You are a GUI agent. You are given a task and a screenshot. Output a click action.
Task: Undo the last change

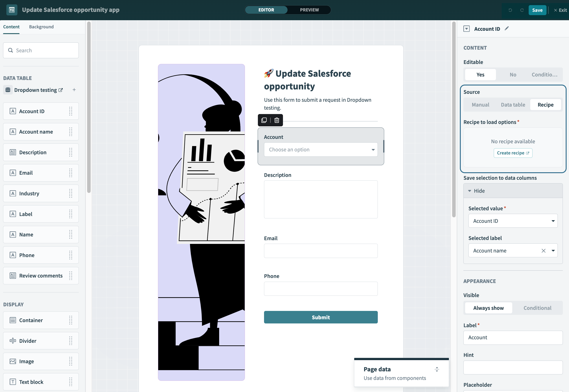(510, 10)
